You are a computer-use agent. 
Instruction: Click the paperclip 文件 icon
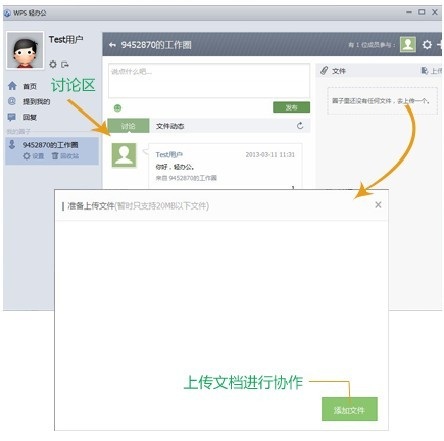[324, 71]
